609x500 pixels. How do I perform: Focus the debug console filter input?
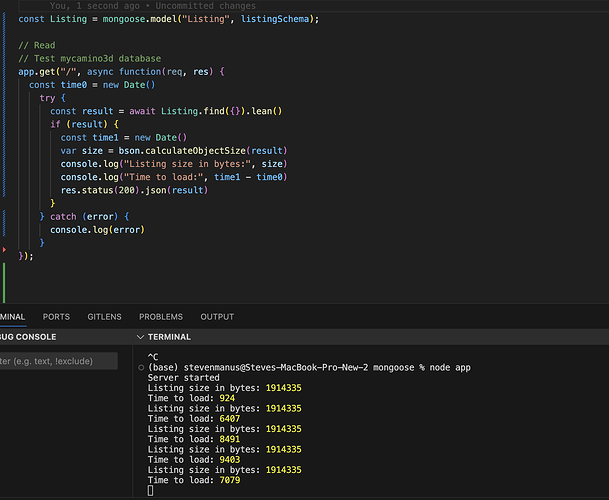58,360
